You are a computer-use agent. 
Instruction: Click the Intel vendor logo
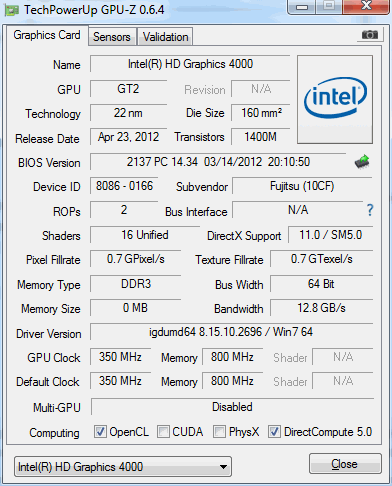pos(335,99)
